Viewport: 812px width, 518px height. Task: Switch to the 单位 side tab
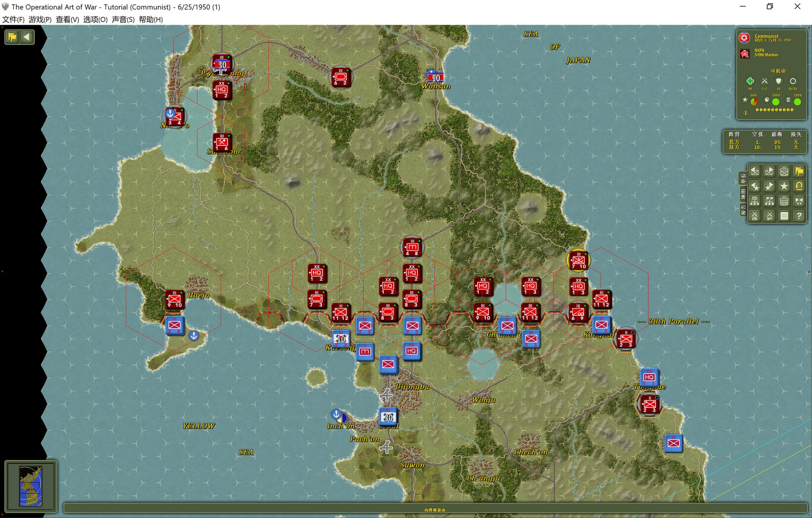point(743,178)
